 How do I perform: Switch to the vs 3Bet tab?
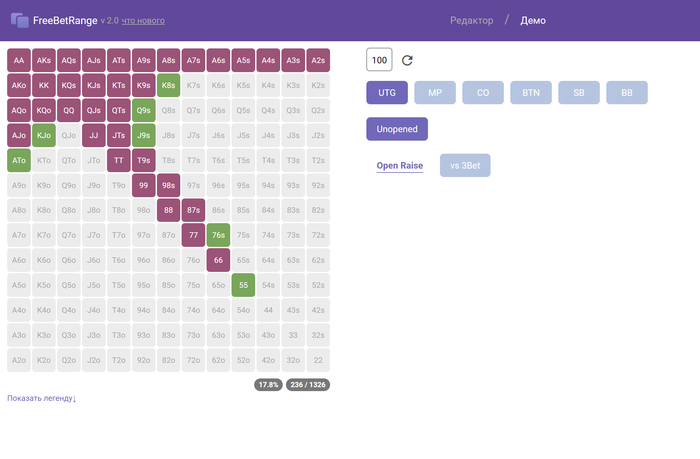coord(465,166)
